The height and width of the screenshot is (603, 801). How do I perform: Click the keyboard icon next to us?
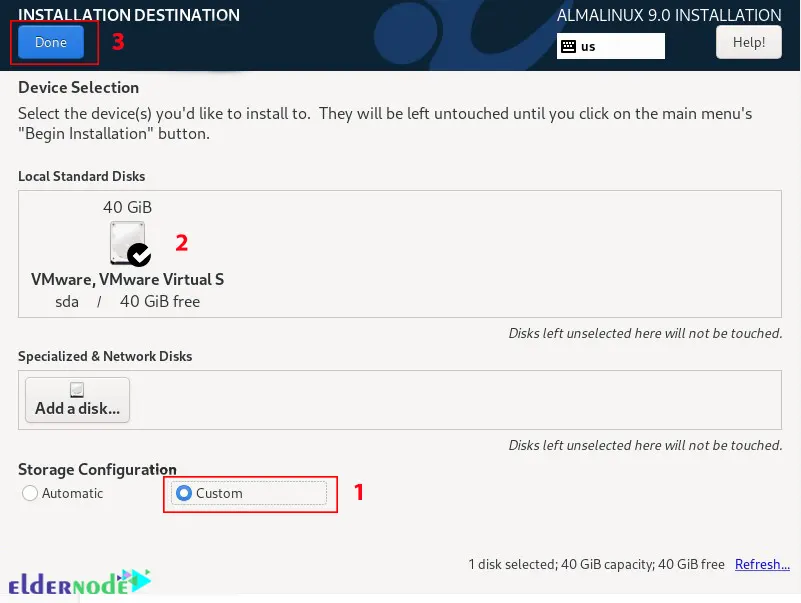pyautogui.click(x=568, y=47)
